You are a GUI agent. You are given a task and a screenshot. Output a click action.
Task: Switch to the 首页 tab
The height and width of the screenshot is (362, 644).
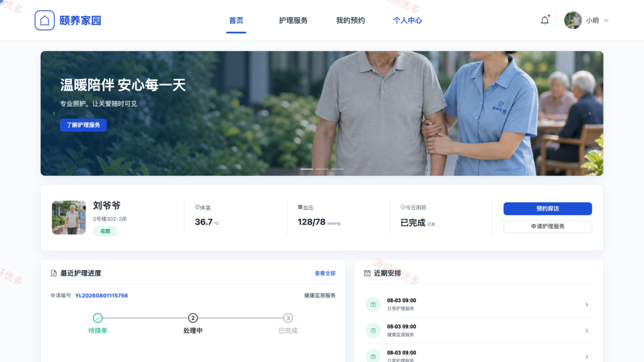tap(236, 21)
